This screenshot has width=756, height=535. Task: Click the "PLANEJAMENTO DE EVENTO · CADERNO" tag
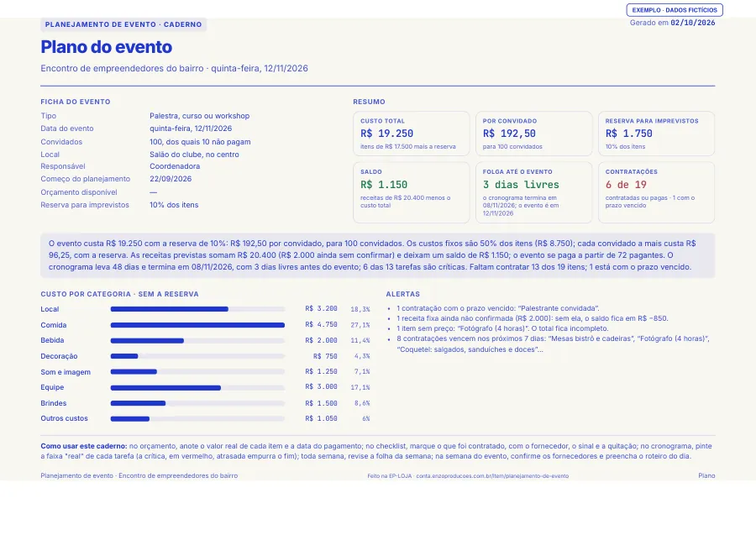[123, 24]
